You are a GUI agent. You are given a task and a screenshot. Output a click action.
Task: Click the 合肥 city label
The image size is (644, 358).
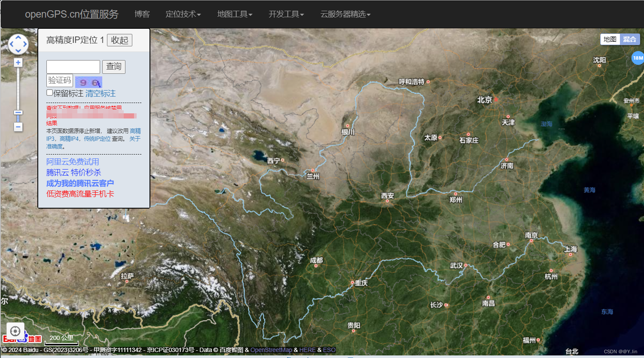pos(499,245)
